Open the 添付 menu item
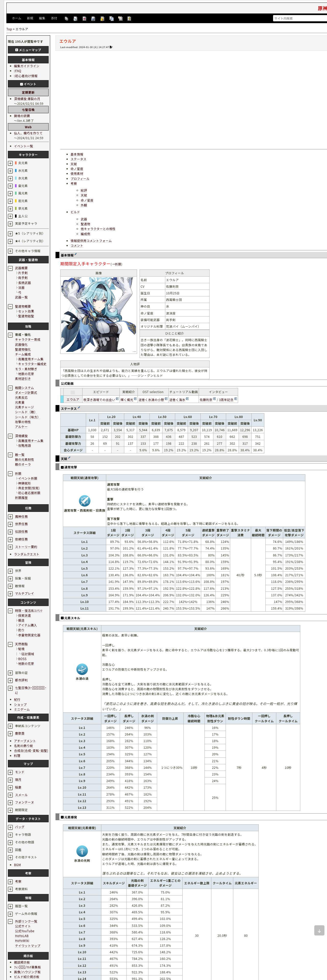Viewport: 327px width, 980px height. [x=54, y=18]
